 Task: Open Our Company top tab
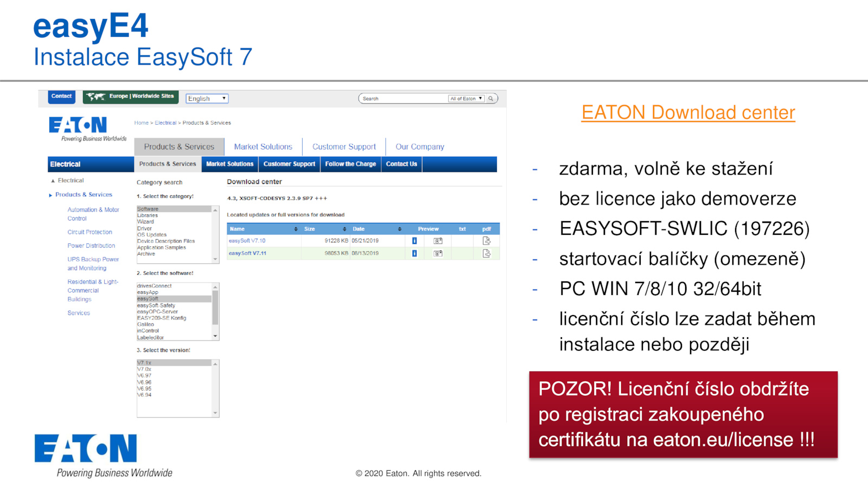420,147
